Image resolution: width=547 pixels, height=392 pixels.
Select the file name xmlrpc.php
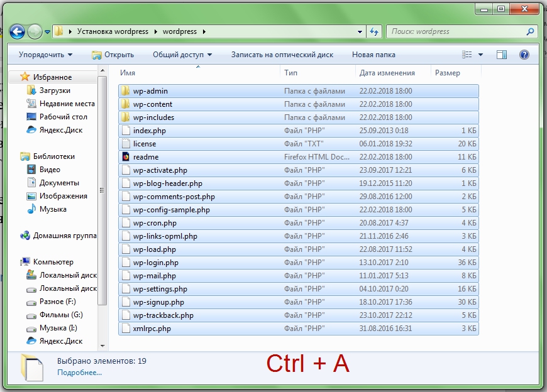(x=152, y=329)
